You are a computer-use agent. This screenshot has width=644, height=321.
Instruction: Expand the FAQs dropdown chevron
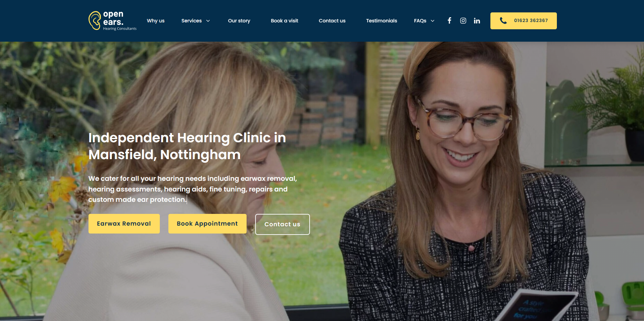(x=433, y=21)
